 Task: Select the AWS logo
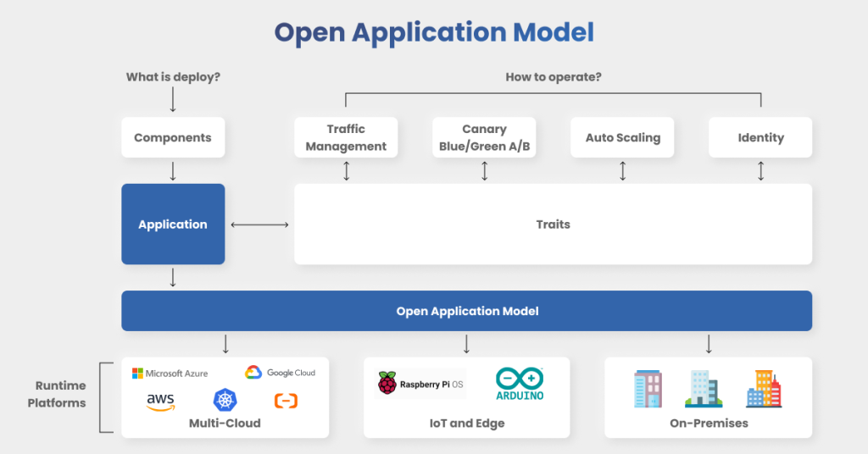tap(160, 401)
